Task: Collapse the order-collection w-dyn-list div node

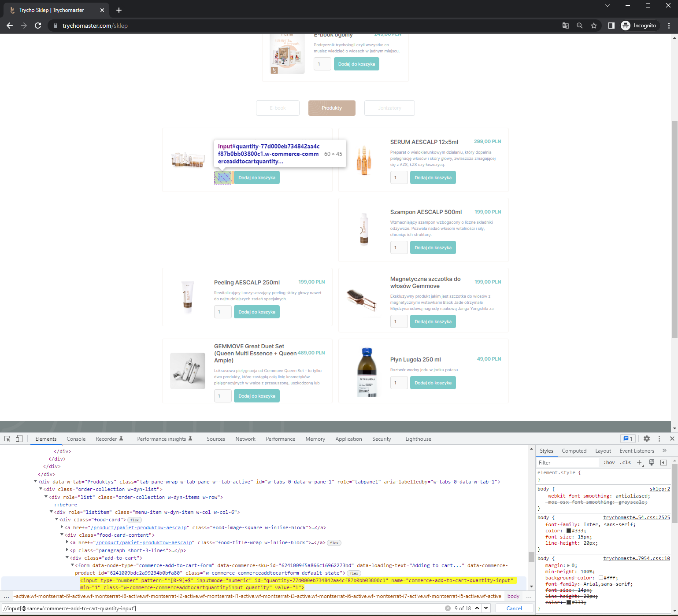Action: click(x=41, y=489)
